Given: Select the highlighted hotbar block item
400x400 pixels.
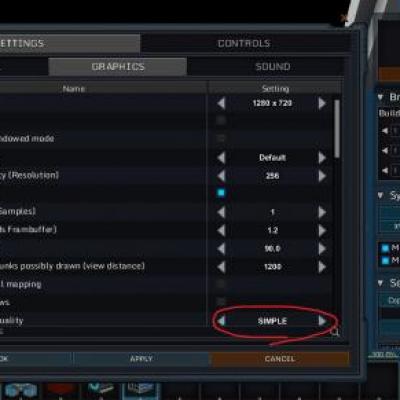Looking at the screenshot, I should pos(141,391).
